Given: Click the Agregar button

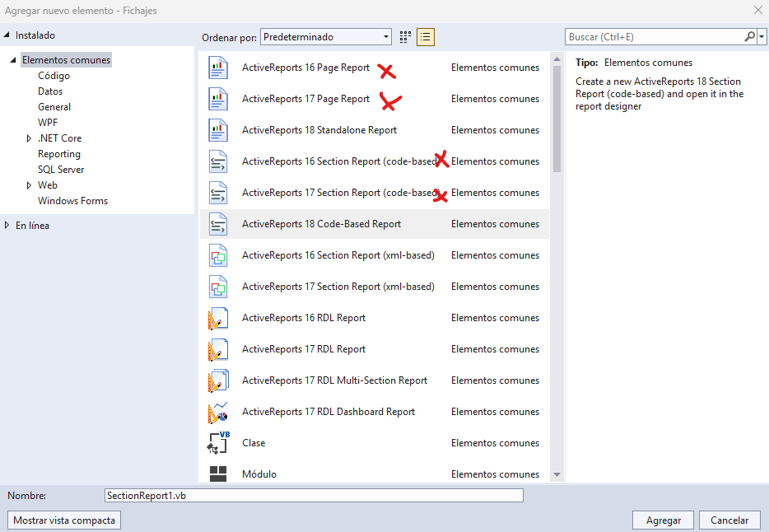Looking at the screenshot, I should point(663,520).
